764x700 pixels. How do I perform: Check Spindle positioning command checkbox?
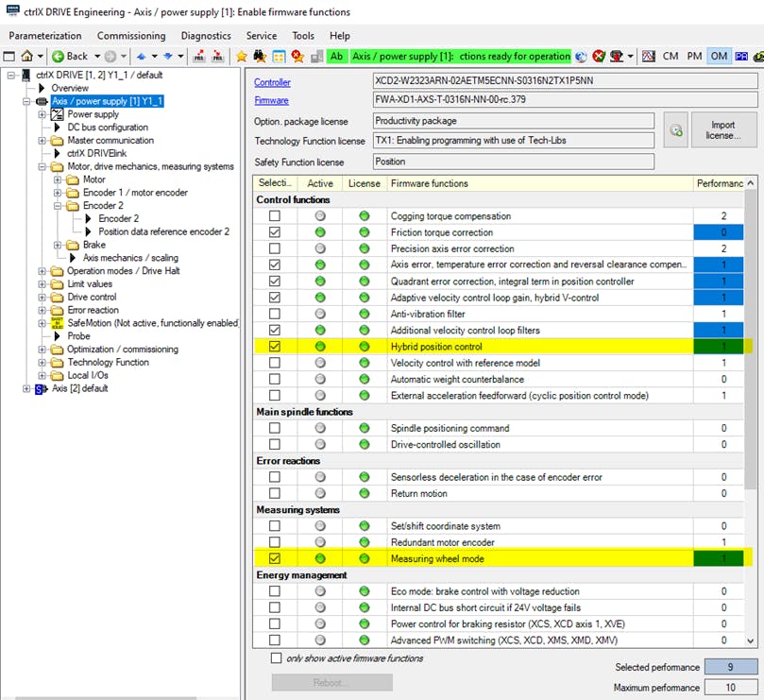tap(275, 428)
